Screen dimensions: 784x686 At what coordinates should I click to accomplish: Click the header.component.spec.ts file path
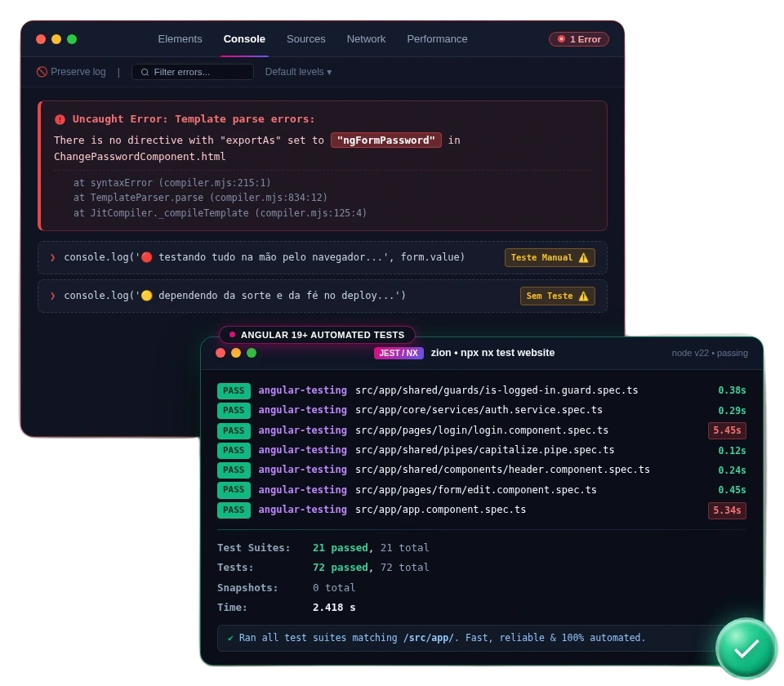[502, 470]
